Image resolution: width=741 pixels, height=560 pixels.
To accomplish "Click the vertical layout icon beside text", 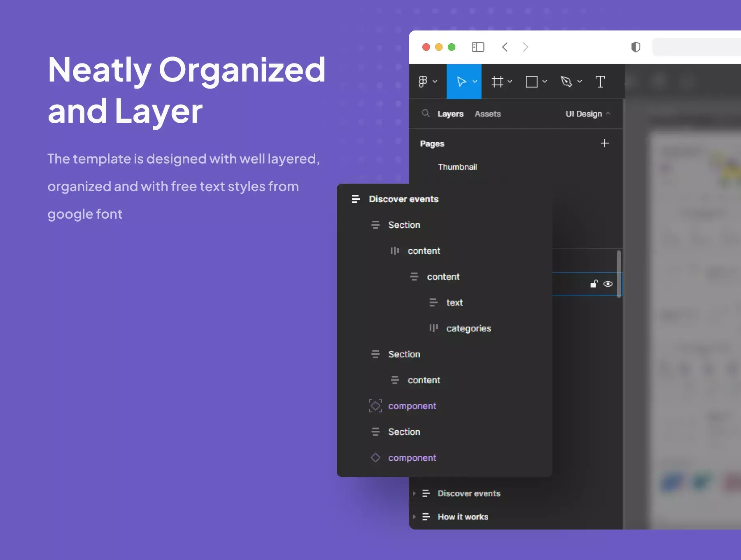I will pyautogui.click(x=433, y=303).
